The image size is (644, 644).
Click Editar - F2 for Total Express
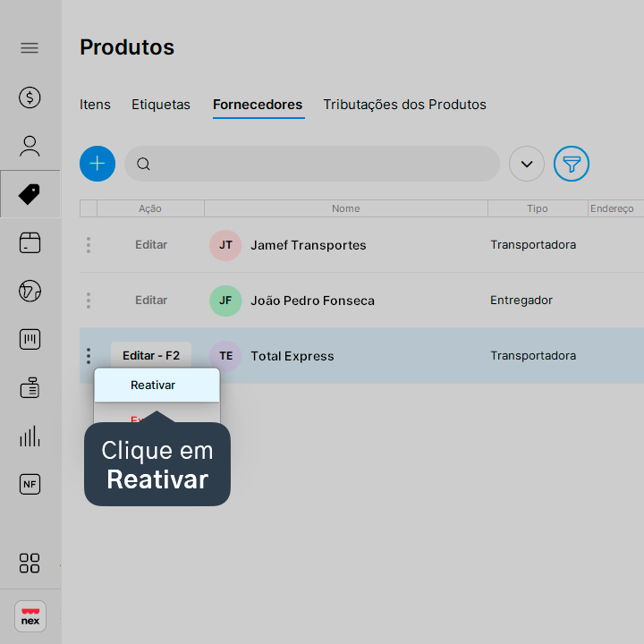[x=151, y=355]
